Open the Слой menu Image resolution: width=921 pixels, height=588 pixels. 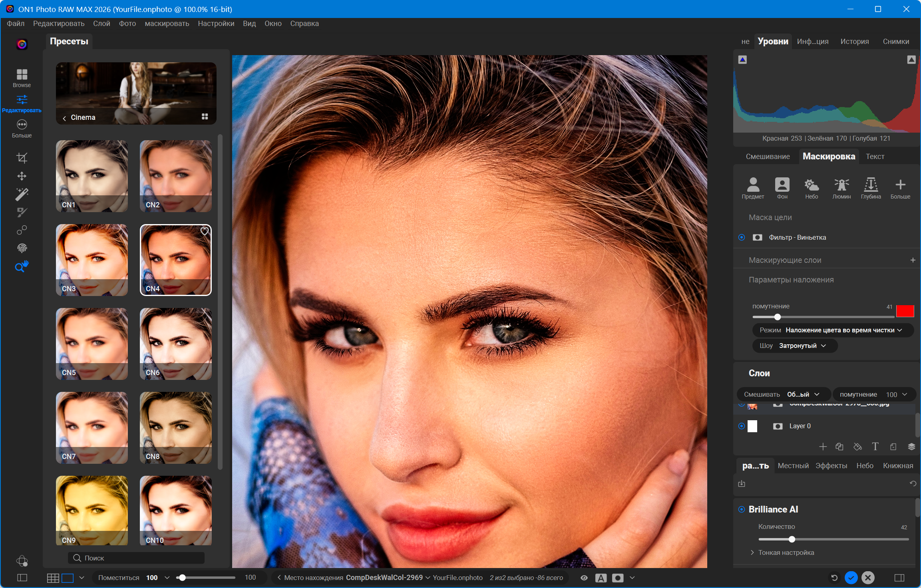tap(101, 24)
